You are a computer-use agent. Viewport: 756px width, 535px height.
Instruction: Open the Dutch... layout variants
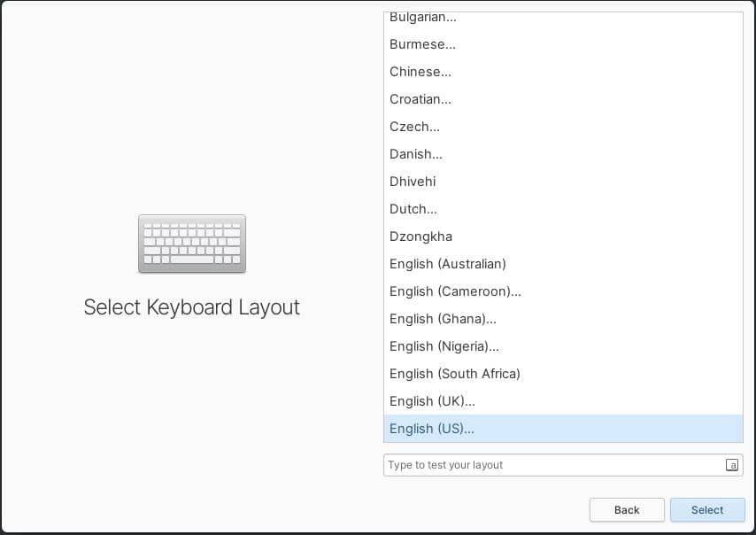(563, 209)
